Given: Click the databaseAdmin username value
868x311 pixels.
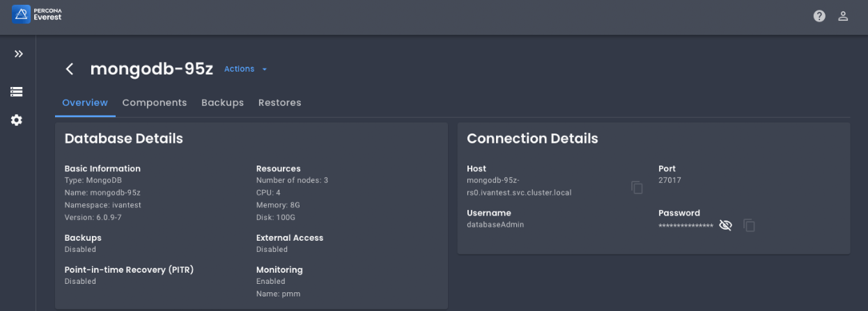Looking at the screenshot, I should coord(495,225).
